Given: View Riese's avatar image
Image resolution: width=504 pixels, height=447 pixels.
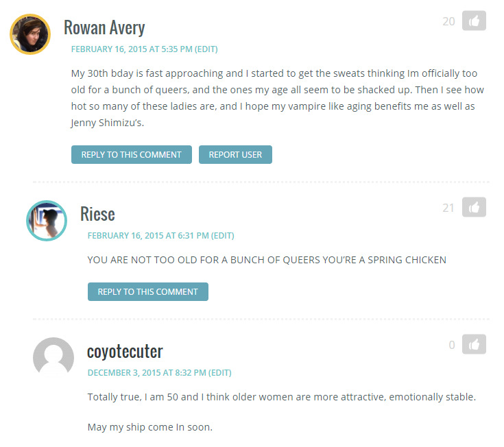Looking at the screenshot, I should [47, 221].
